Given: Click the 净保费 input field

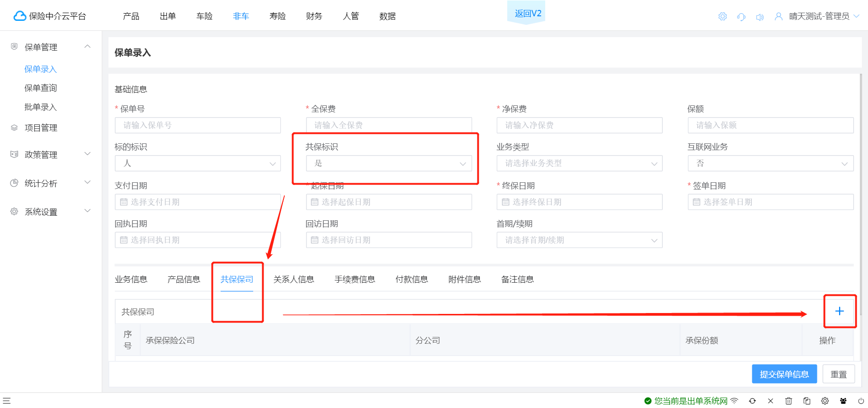Looking at the screenshot, I should tap(580, 125).
